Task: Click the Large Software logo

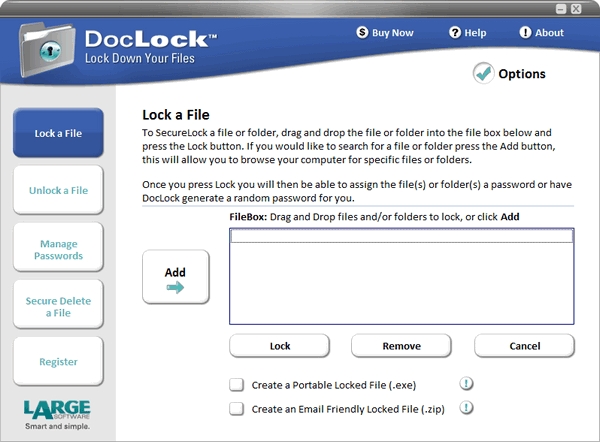Action: pyautogui.click(x=57, y=409)
